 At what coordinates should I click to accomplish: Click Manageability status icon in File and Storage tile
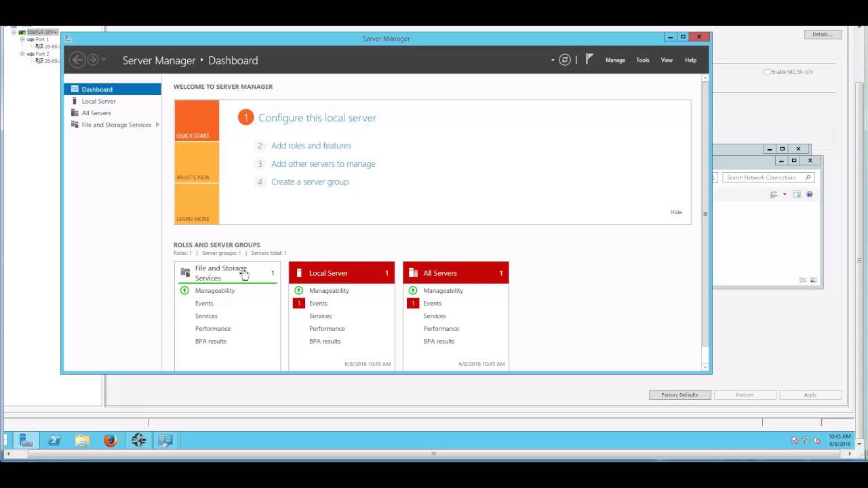pos(184,290)
